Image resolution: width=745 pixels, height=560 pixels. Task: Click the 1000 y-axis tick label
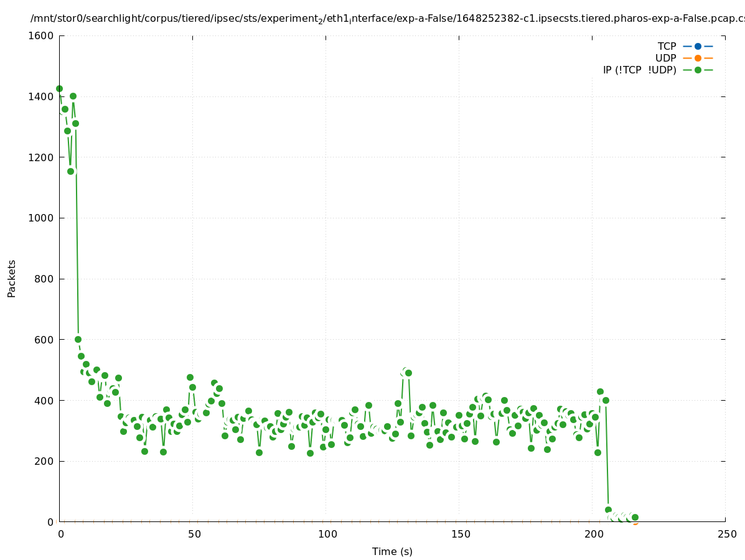[x=41, y=218]
